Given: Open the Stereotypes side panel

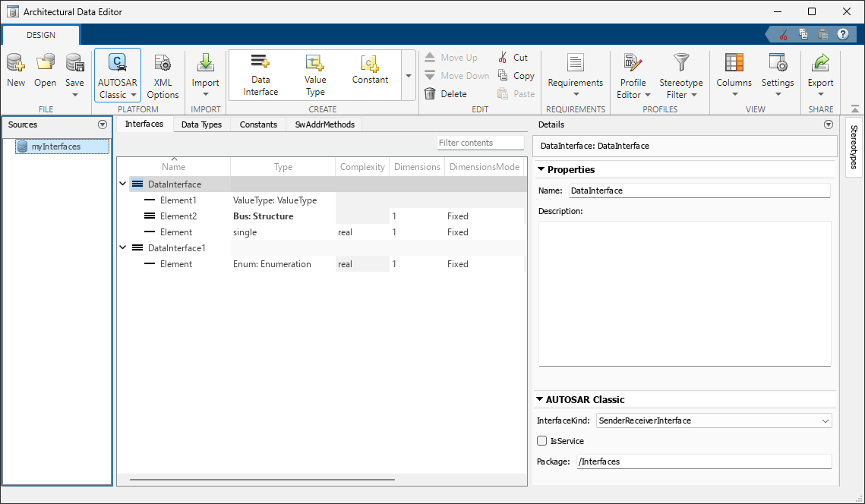Looking at the screenshot, I should pyautogui.click(x=854, y=146).
